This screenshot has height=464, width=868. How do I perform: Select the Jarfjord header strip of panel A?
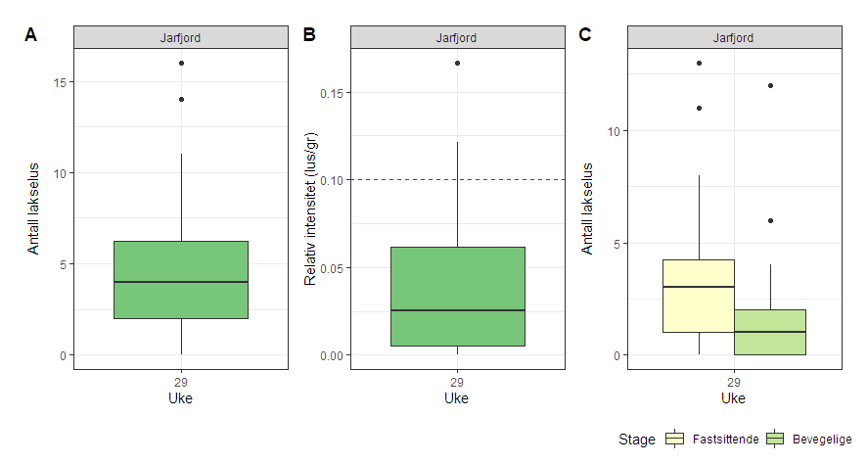click(181, 38)
